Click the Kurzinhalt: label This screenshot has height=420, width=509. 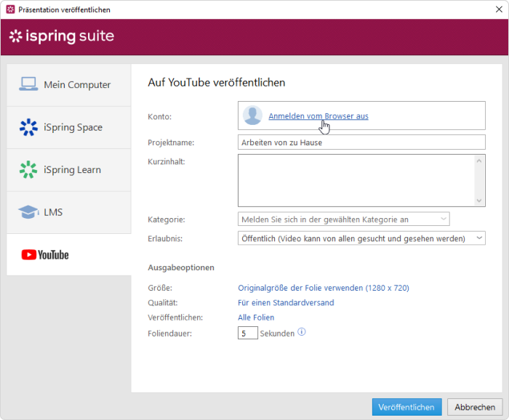pos(167,161)
